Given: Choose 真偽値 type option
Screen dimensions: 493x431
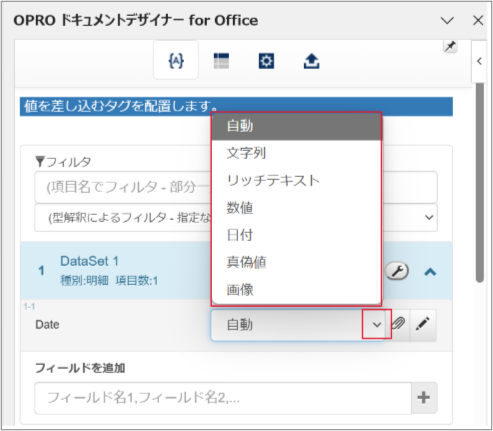Looking at the screenshot, I should pyautogui.click(x=296, y=263).
